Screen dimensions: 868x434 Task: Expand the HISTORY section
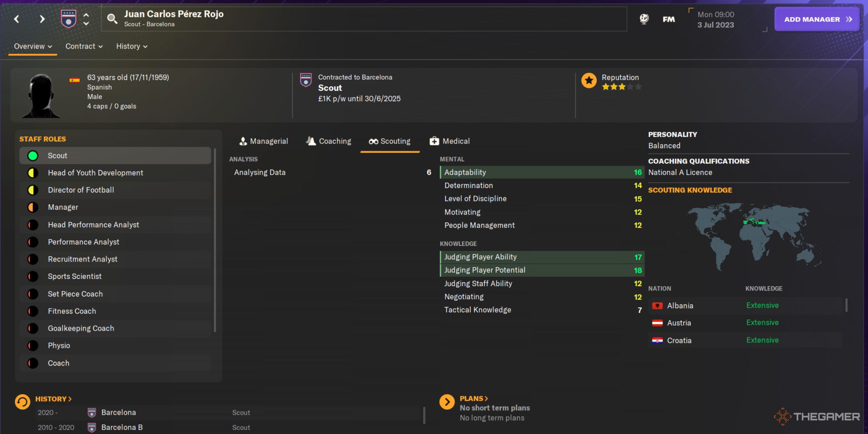pyautogui.click(x=53, y=399)
